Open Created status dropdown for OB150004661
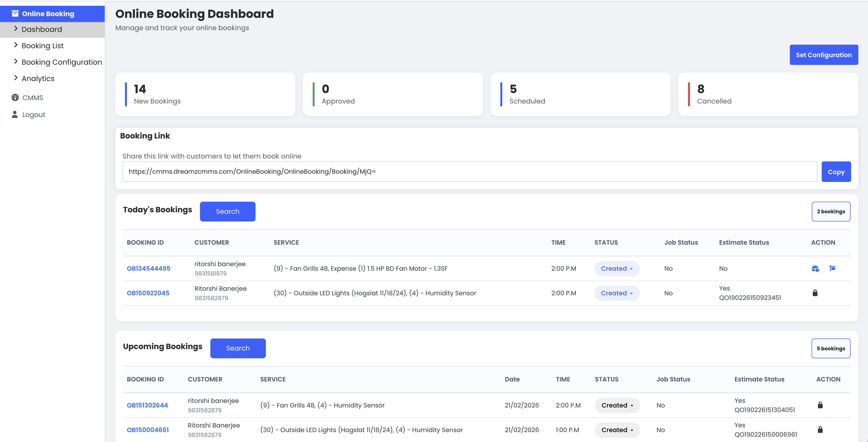This screenshot has width=868, height=442. (x=617, y=430)
